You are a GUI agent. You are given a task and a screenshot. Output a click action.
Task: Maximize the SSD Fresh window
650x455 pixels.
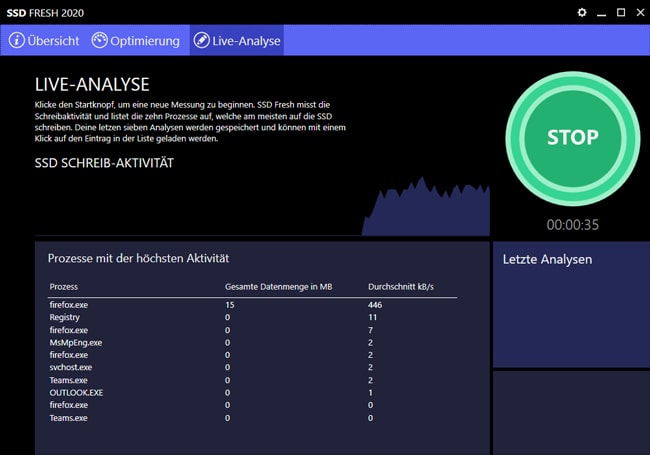(621, 12)
